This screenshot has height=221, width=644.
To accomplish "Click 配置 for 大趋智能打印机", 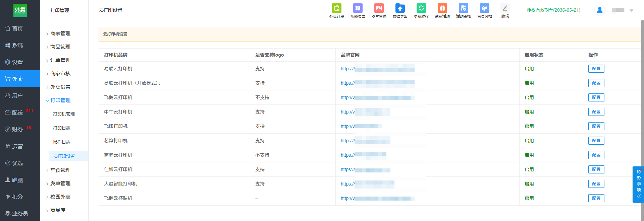I will click(596, 184).
